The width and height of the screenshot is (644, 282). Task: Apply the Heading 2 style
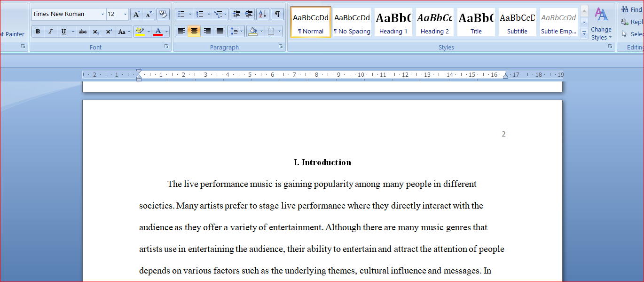coord(435,22)
